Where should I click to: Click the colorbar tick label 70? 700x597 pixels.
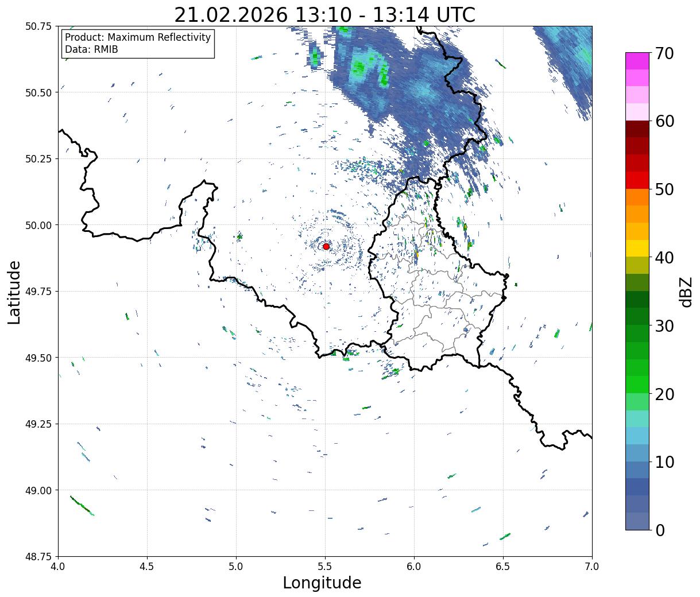[664, 53]
